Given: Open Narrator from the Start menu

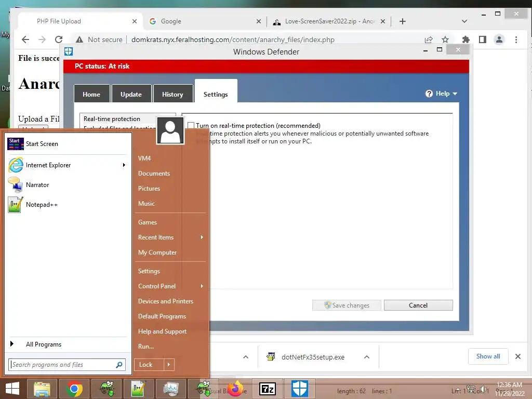Looking at the screenshot, I should (37, 185).
